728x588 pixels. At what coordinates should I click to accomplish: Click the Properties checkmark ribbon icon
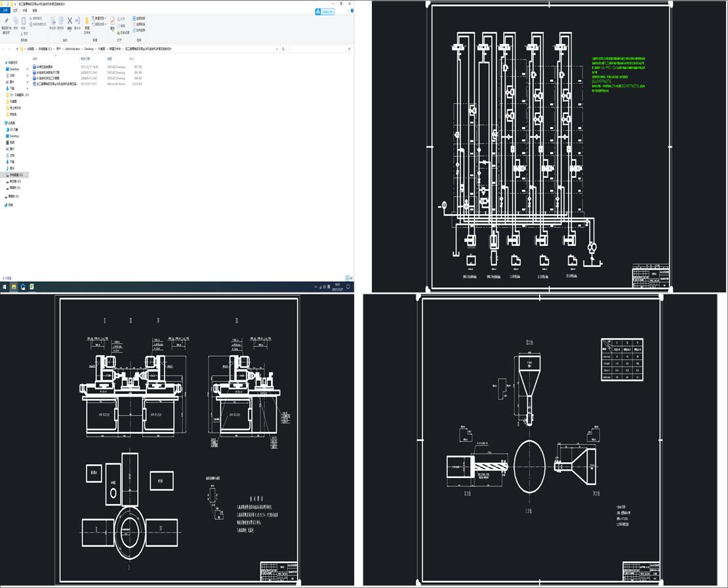click(x=112, y=21)
